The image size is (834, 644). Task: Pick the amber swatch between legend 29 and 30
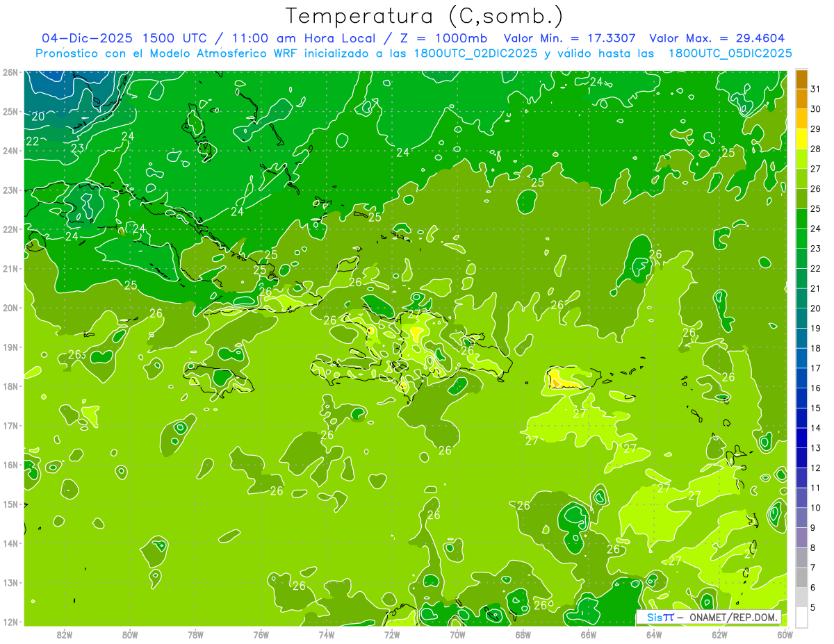801,119
